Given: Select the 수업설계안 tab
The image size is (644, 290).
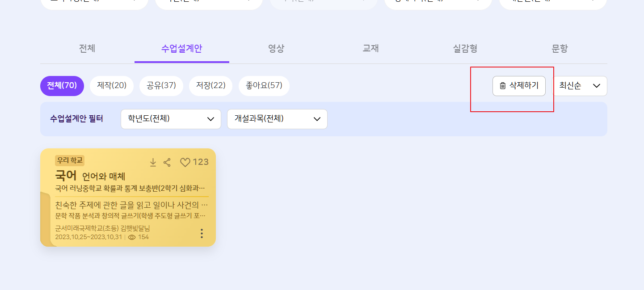Looking at the screenshot, I should tap(181, 48).
